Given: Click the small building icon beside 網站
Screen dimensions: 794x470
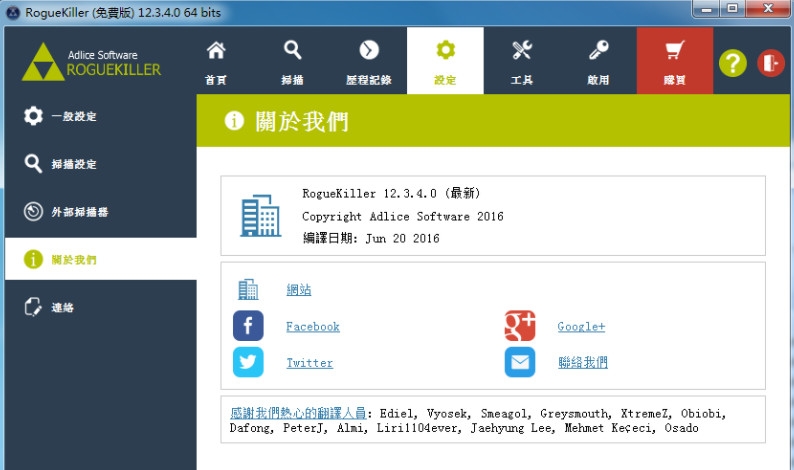Looking at the screenshot, I should (248, 289).
